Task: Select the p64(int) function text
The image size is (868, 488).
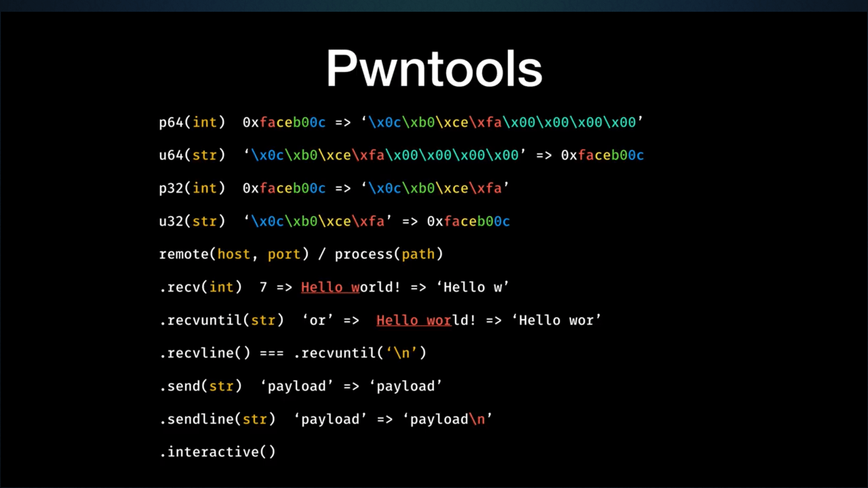Action: coord(192,122)
